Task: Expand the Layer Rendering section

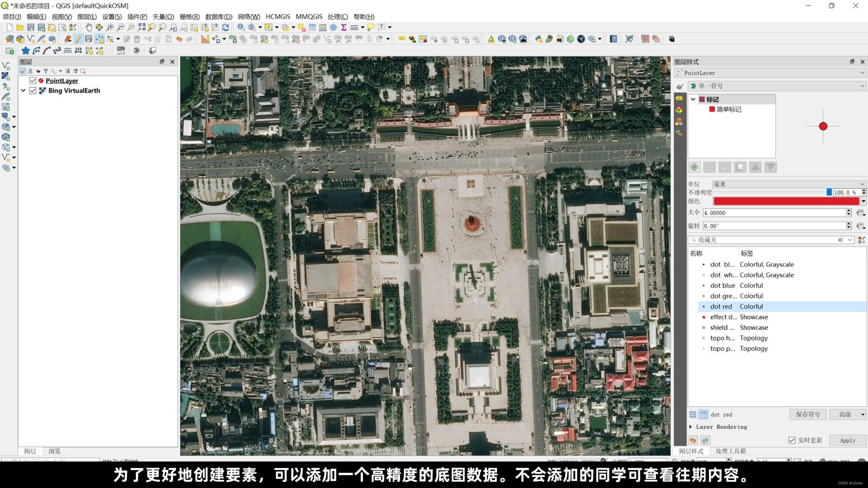Action: pos(691,427)
